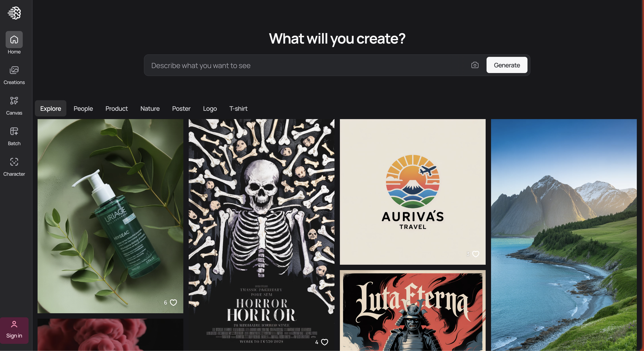Viewport: 644px width, 351px height.
Task: Open the Poster category tab
Action: click(x=181, y=108)
